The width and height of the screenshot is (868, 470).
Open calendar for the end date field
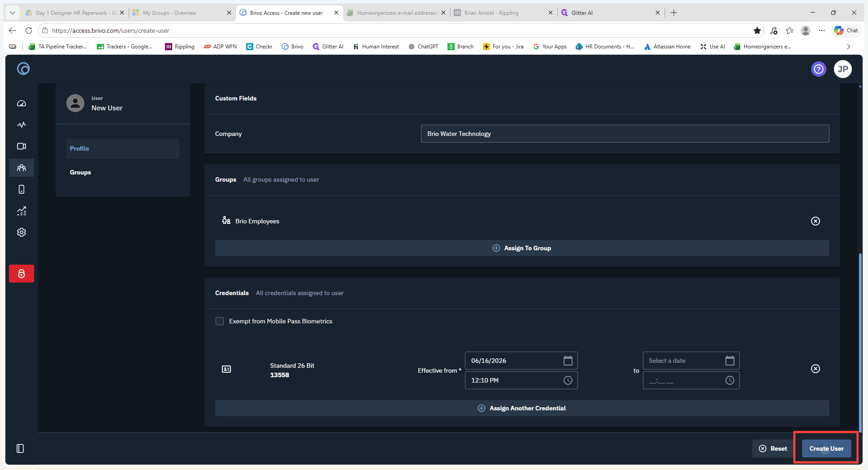coord(730,361)
